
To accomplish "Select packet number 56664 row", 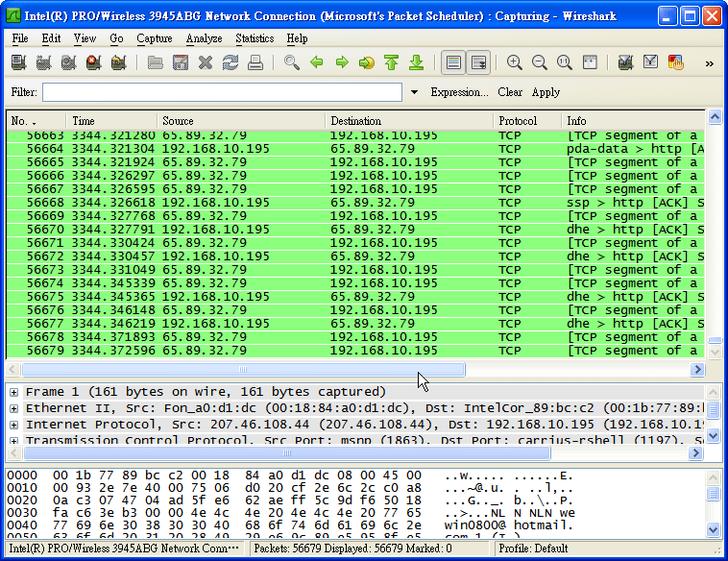I will point(355,149).
